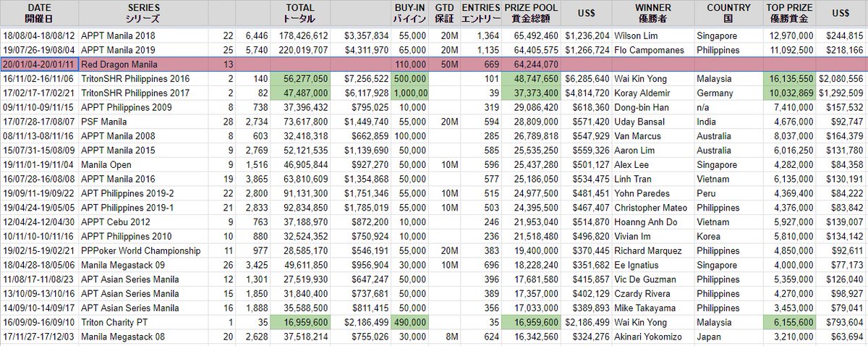Click winner Vivian Im cell
This screenshot has height=346, width=868.
(654, 235)
